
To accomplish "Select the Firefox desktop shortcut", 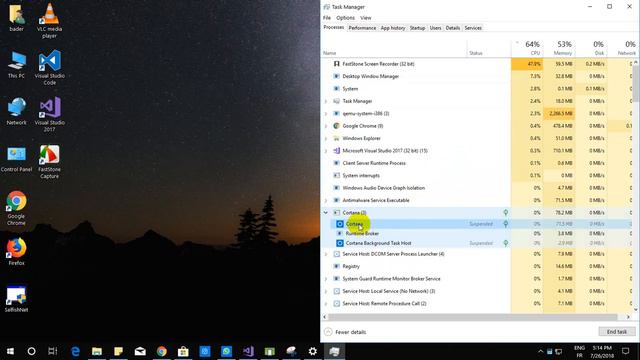I will (16, 252).
